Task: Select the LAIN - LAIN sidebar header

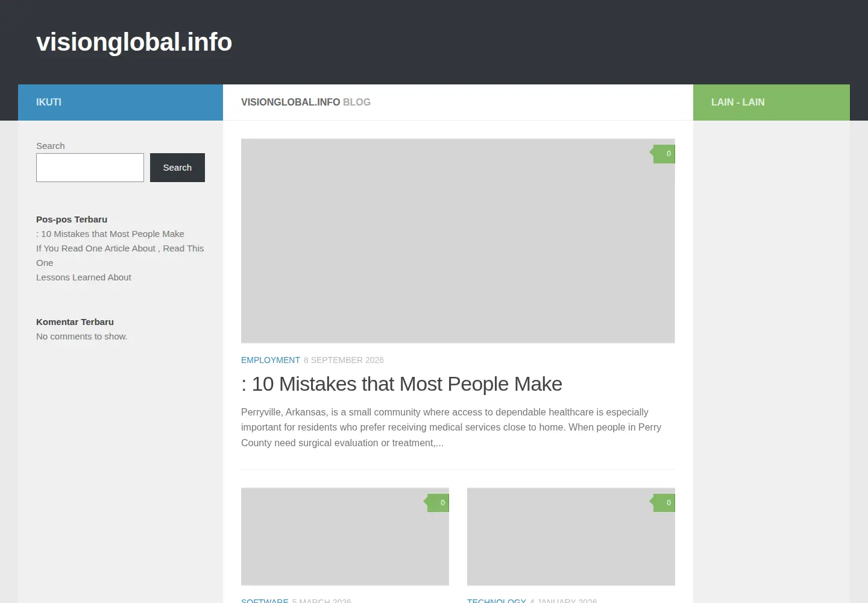Action: (772, 103)
